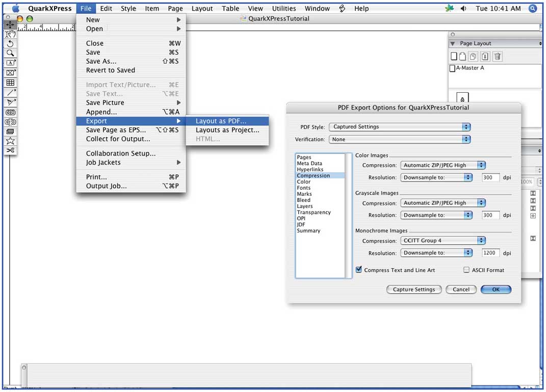Click Grayscale Images resolution dpi field
The image size is (546, 392).
[x=490, y=215]
